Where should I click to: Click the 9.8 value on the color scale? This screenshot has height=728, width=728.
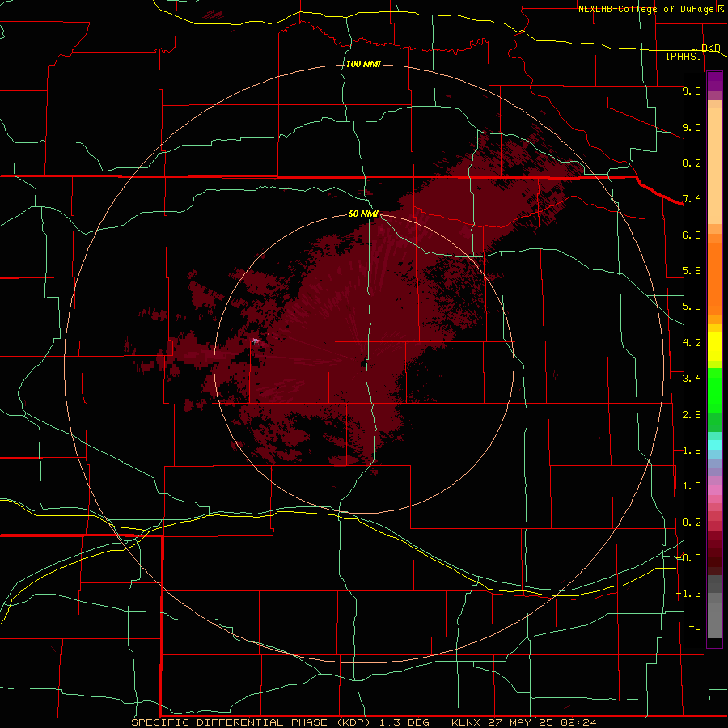(692, 91)
